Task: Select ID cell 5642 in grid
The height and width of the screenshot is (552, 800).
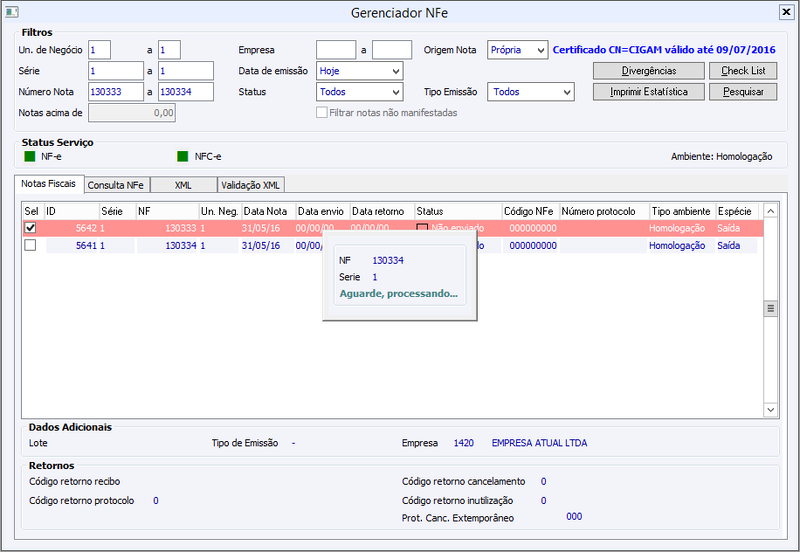Action: coord(71,228)
